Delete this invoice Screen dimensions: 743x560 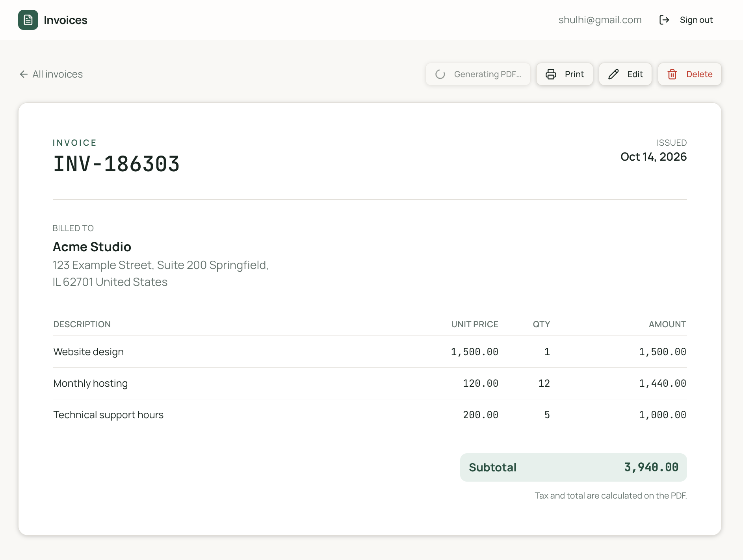click(x=689, y=74)
